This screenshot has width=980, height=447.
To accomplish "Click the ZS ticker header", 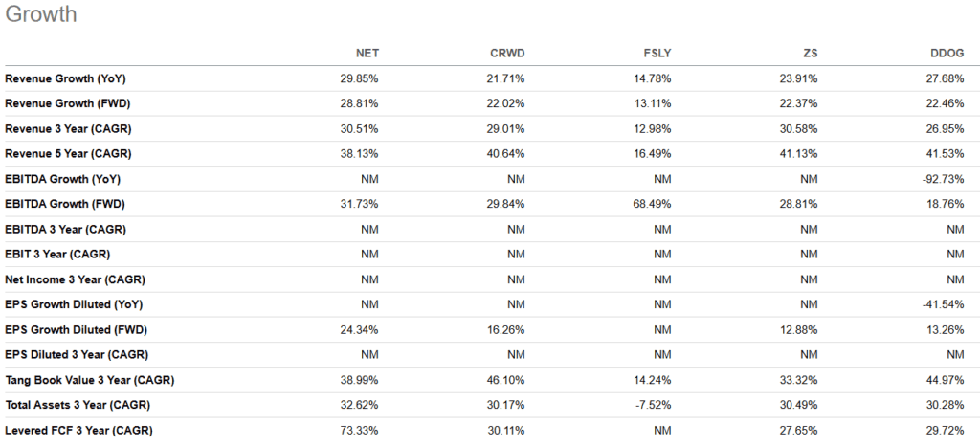I will click(809, 53).
